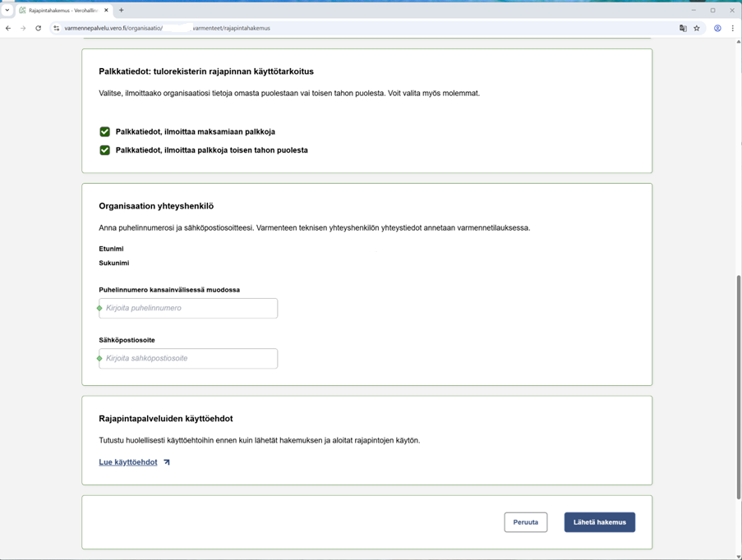742x560 pixels.
Task: Open the Lue käyttöehdot link
Action: click(x=128, y=462)
